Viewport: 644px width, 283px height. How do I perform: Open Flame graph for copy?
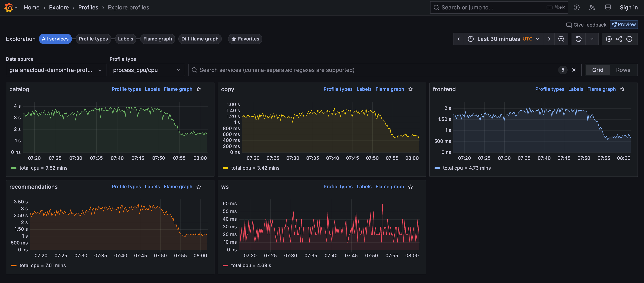click(390, 89)
